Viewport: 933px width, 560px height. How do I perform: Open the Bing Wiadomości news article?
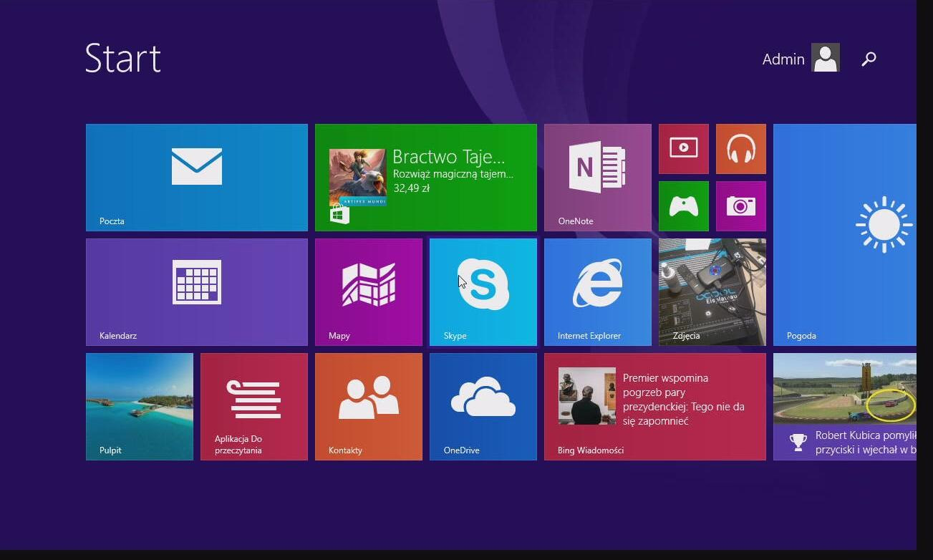[654, 407]
